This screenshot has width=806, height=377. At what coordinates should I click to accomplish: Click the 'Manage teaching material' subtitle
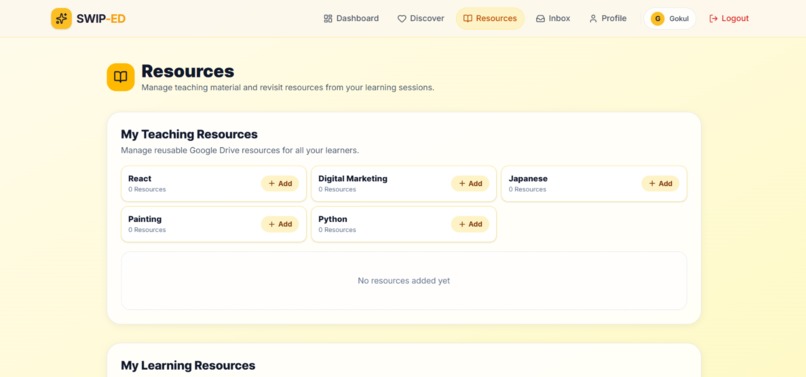pos(288,87)
